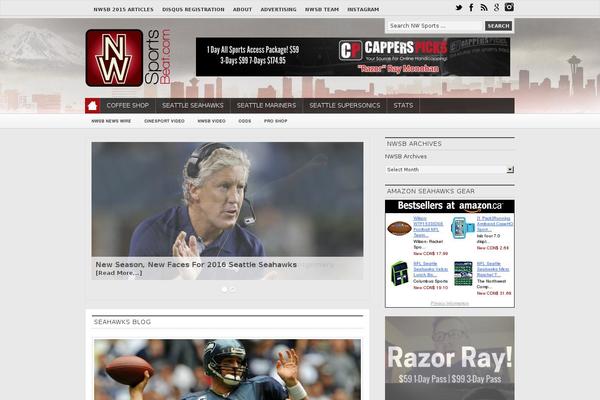Screen dimensions: 600x400
Task: Open Amazon widget Privacy Information link
Action: 450,303
